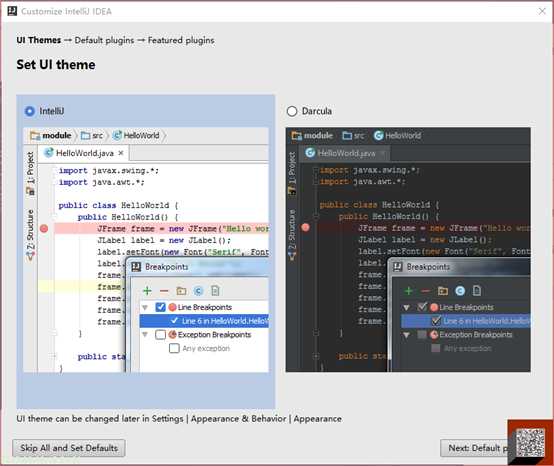Click 'public class HelloWorld' line in Darcula preview
Screen dimensions: 554x466
379,205
